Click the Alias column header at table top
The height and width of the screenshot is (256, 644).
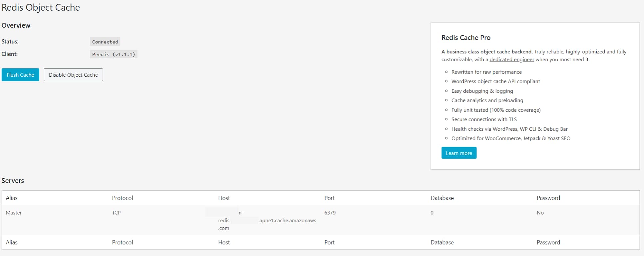[12, 198]
